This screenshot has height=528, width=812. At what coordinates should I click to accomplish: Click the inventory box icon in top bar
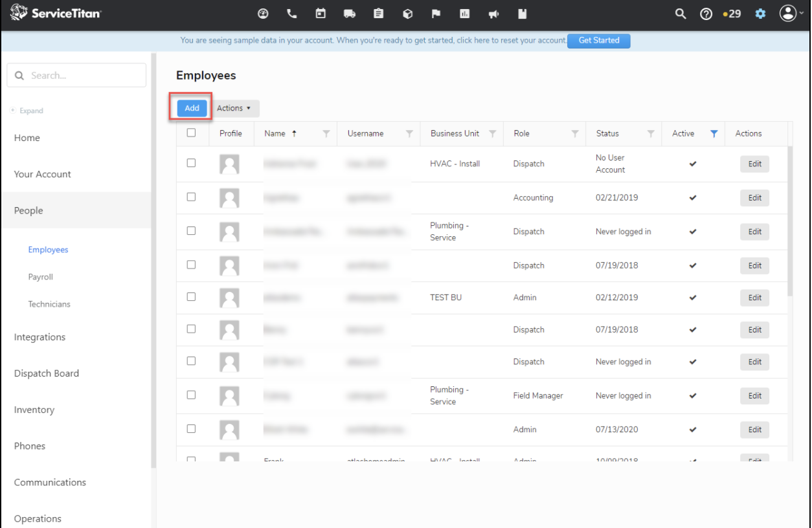(407, 14)
